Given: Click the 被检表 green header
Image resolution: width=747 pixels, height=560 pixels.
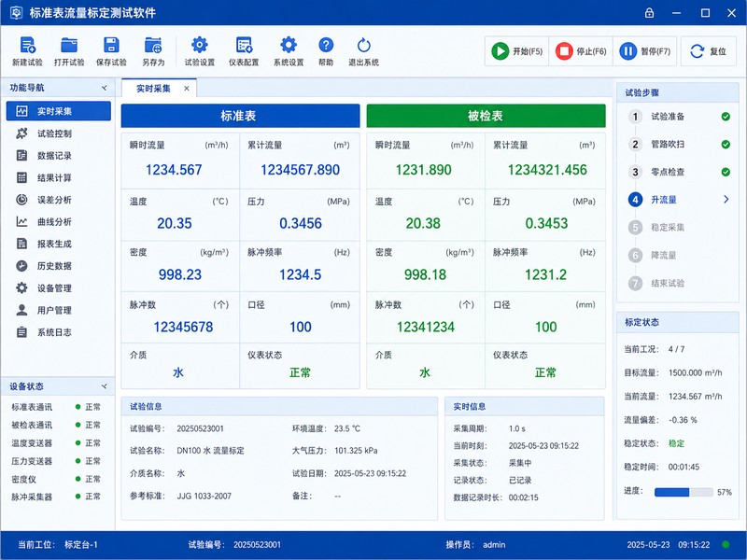Looking at the screenshot, I should [x=486, y=116].
